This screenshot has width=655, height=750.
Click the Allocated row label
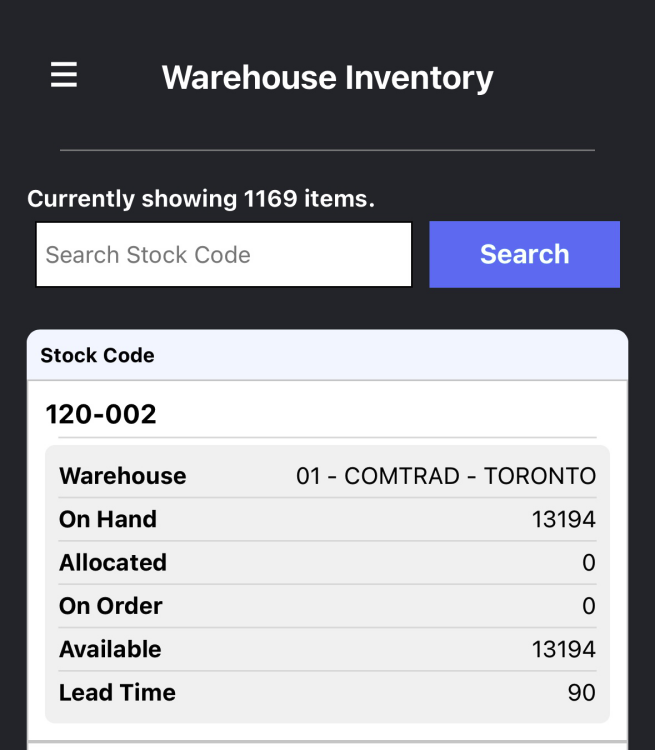pos(113,562)
